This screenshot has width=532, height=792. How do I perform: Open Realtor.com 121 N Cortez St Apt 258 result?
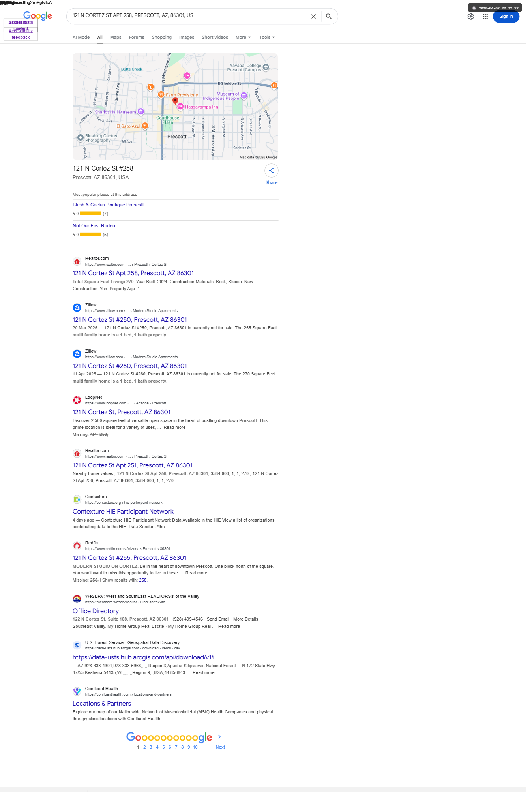point(133,273)
